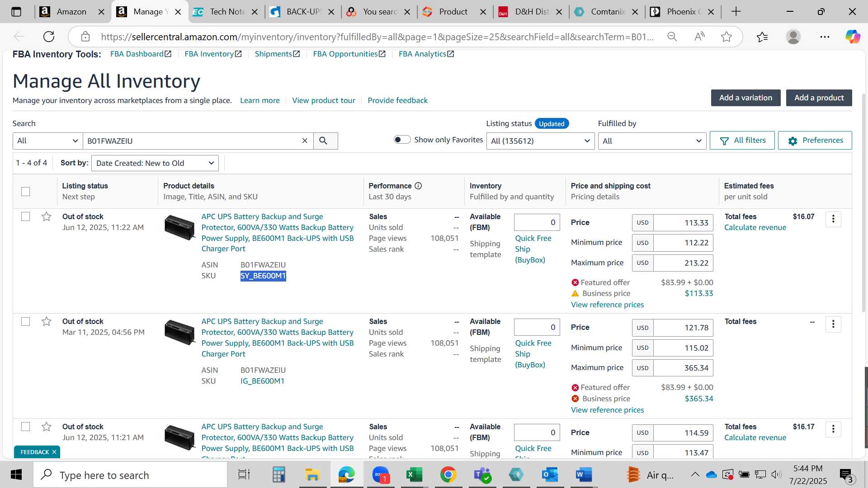
Task: Open Copilot sidebar icon
Action: (x=853, y=37)
